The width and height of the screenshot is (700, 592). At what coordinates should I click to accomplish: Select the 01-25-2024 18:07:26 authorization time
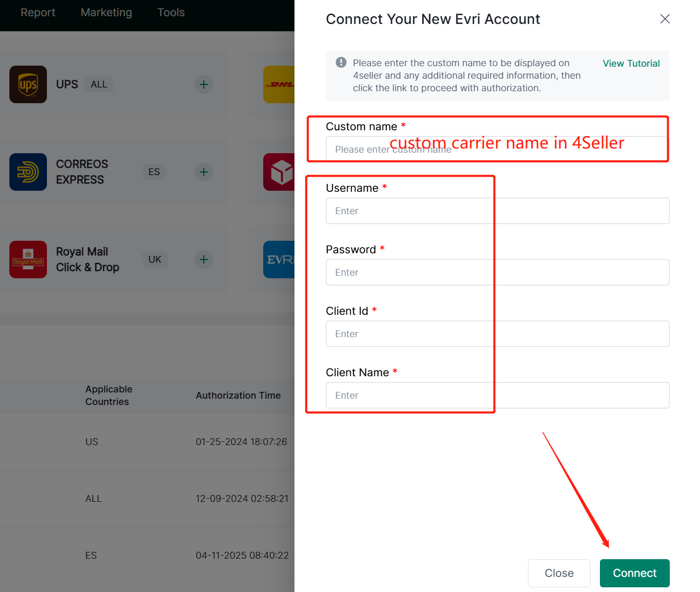point(241,442)
